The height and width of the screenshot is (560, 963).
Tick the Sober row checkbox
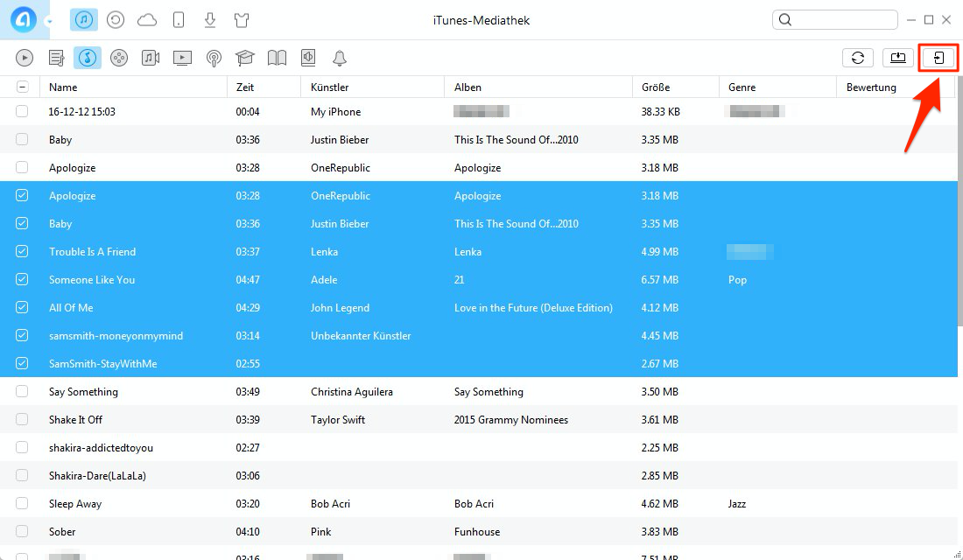22,531
